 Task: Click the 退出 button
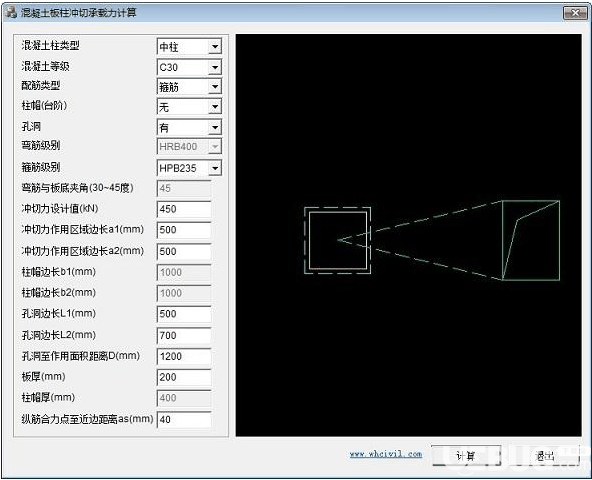(x=544, y=455)
